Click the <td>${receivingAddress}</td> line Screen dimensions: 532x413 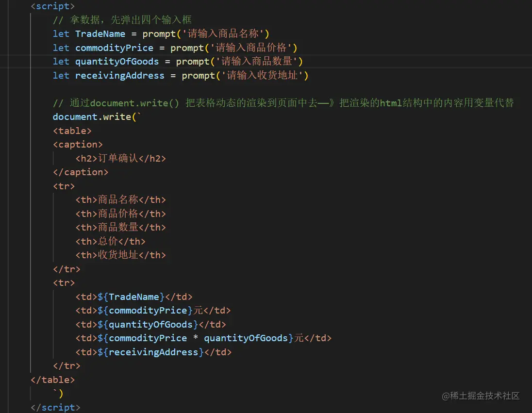(153, 352)
